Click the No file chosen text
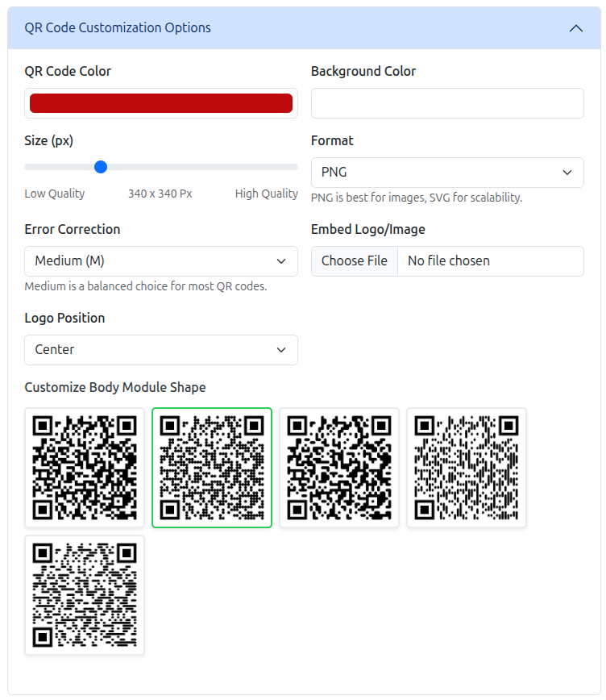 tap(449, 260)
